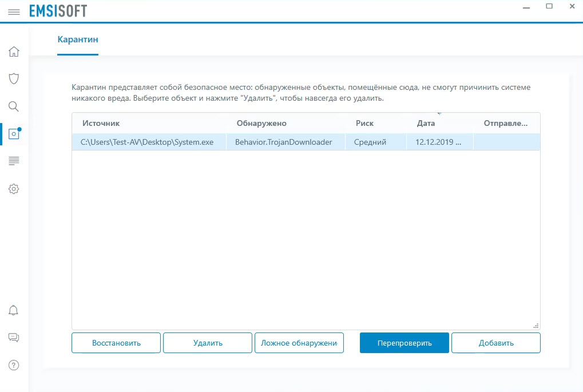583x392 pixels.
Task: Switch to the Карантин tab
Action: [78, 39]
